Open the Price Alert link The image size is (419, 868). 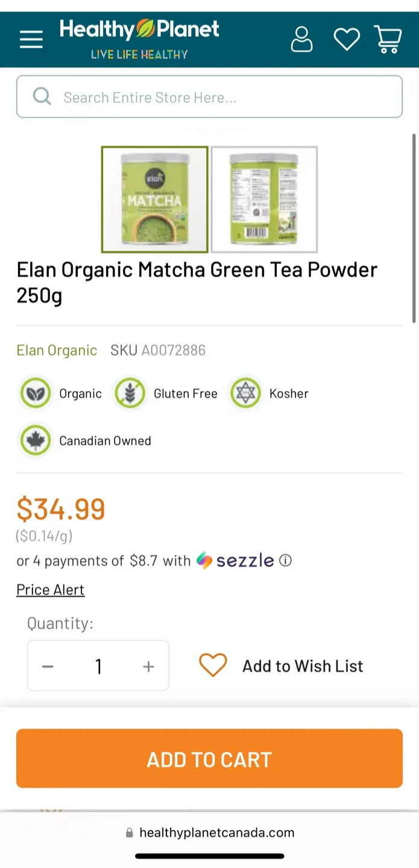coord(50,589)
